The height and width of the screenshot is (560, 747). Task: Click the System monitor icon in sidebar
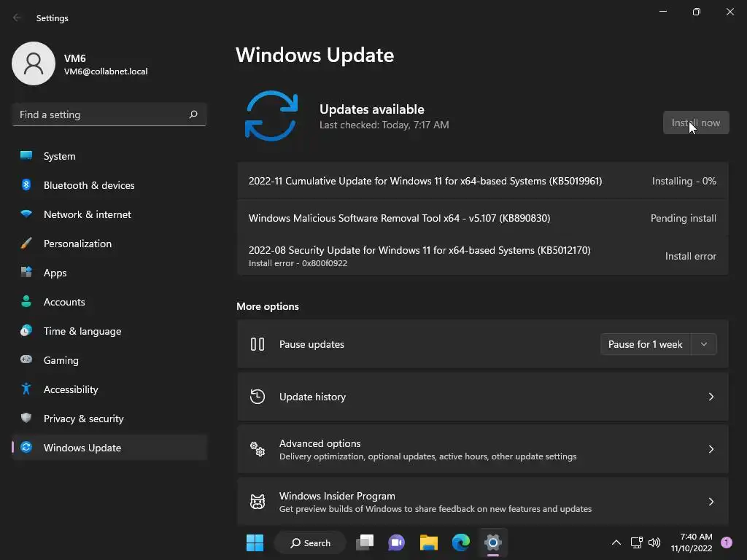point(26,155)
